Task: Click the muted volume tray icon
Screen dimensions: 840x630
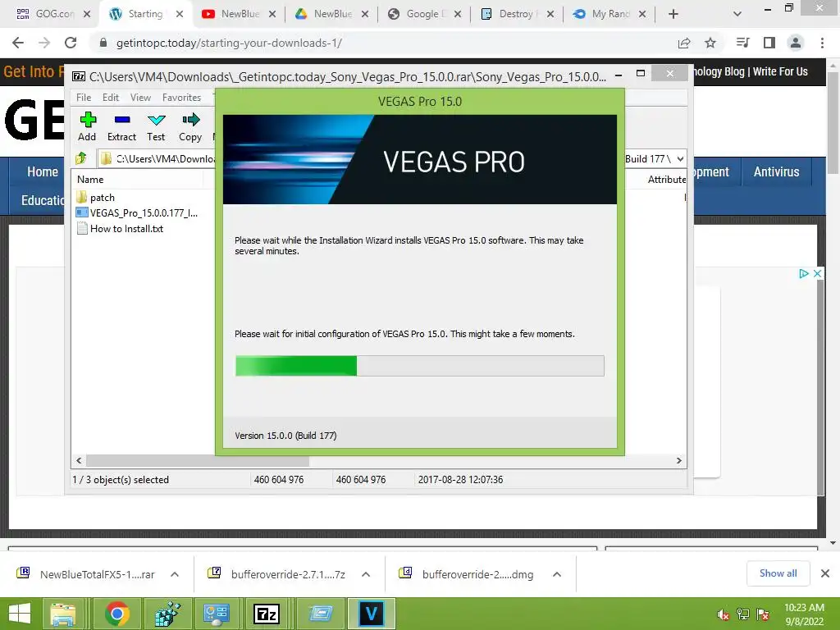Action: pos(724,614)
